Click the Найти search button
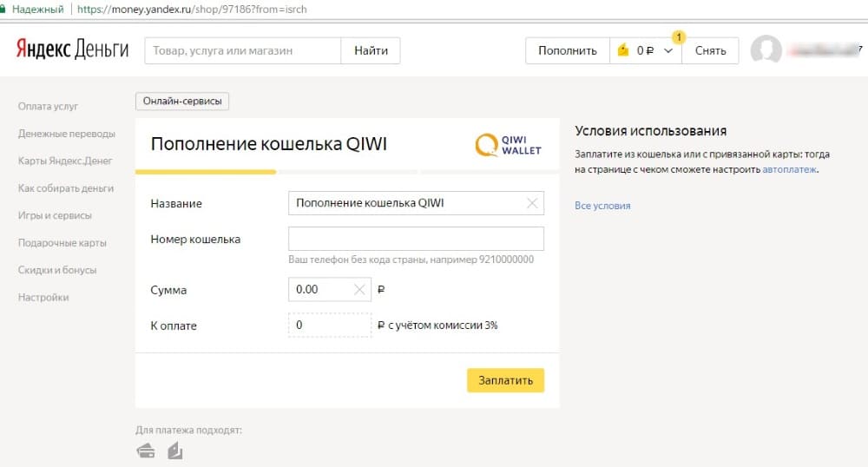This screenshot has height=467, width=868. 371,50
